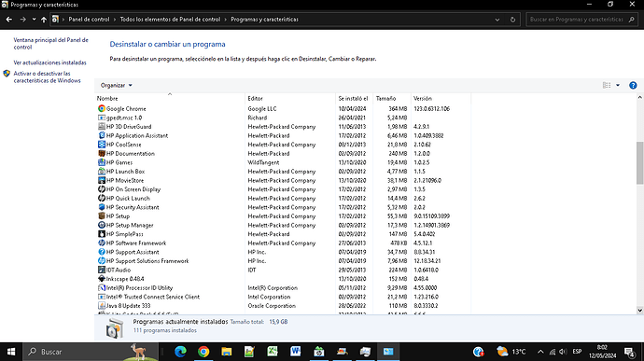Open the Windows Start menu
This screenshot has height=361, width=644.
[11, 352]
